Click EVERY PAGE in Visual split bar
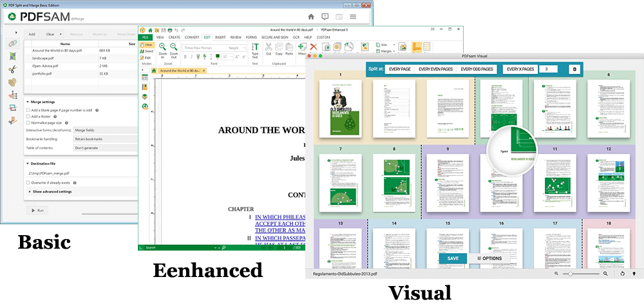Screen dimensions: 644x306 [400, 69]
